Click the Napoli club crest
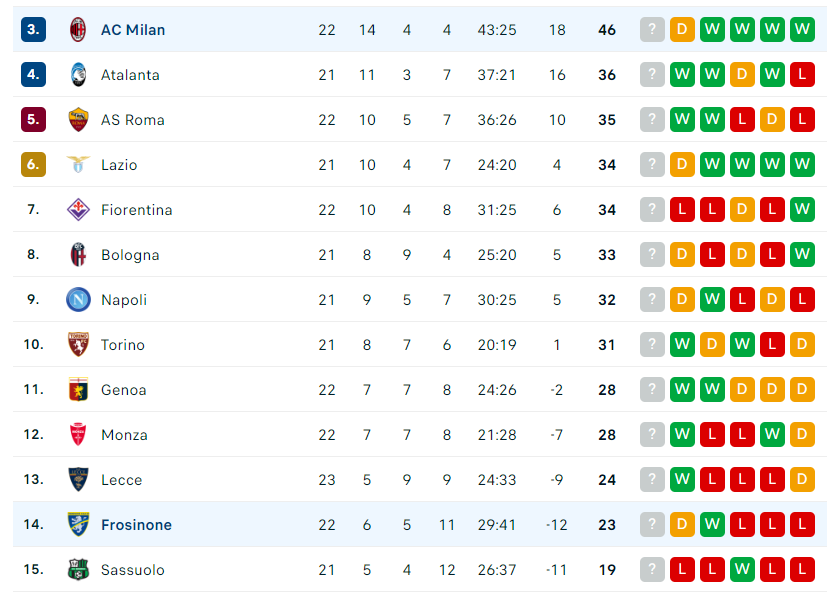This screenshot has width=827, height=596. point(78,300)
